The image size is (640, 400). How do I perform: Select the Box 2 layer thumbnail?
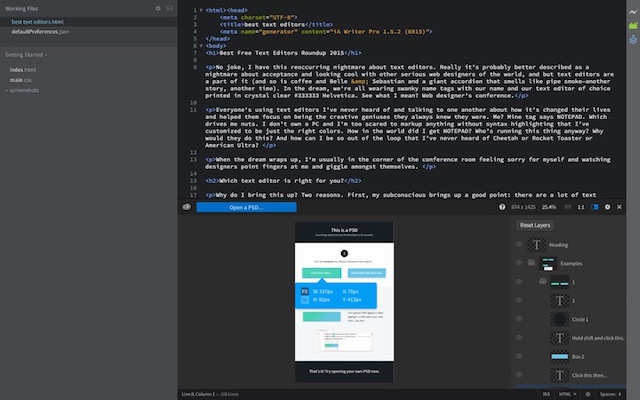pos(560,356)
